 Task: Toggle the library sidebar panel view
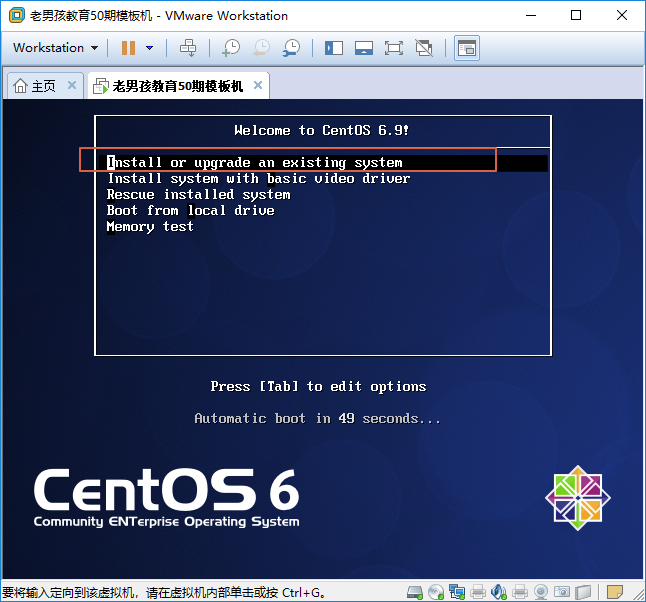[334, 48]
